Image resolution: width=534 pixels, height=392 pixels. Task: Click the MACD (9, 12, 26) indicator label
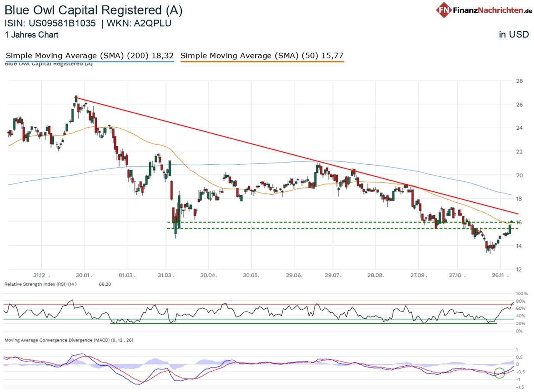(69, 340)
